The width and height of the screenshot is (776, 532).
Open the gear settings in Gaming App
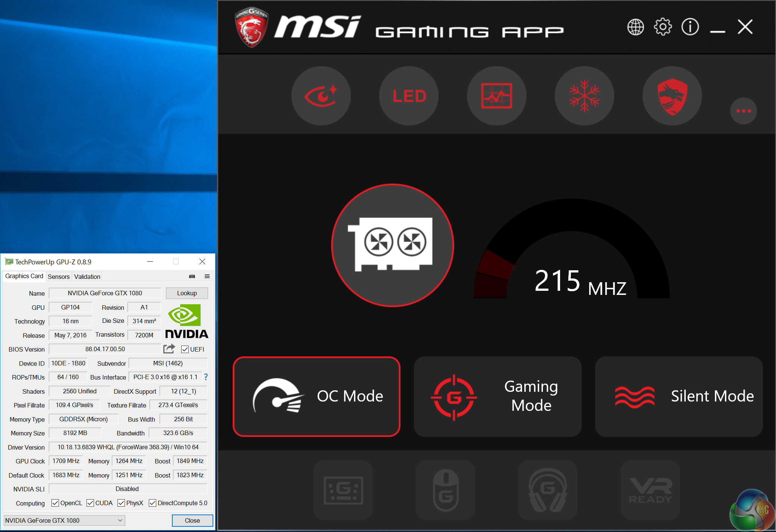tap(663, 27)
